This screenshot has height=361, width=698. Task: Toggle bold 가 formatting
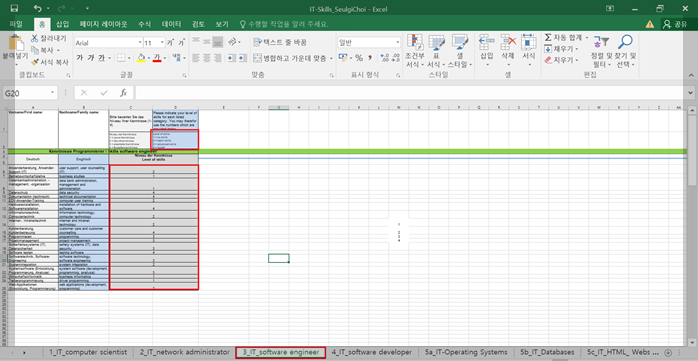80,58
